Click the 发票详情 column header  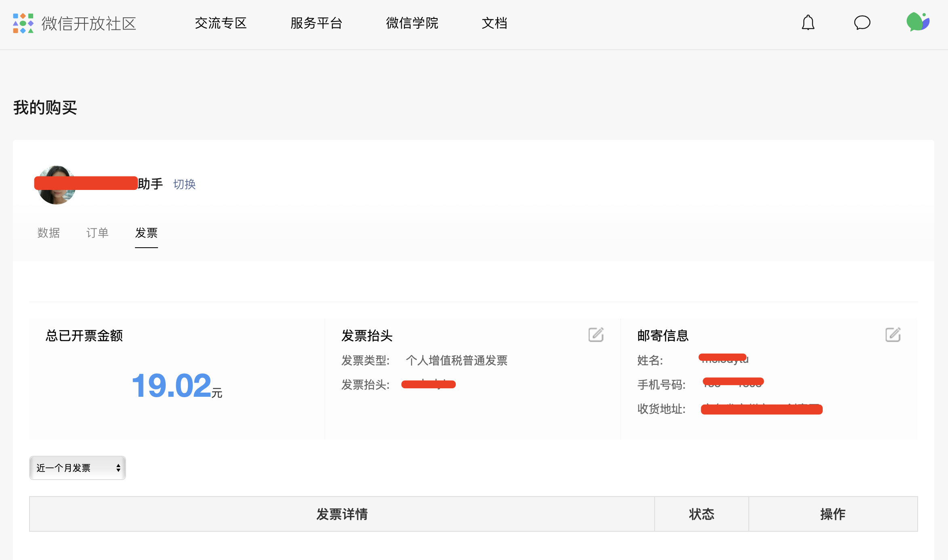(342, 514)
